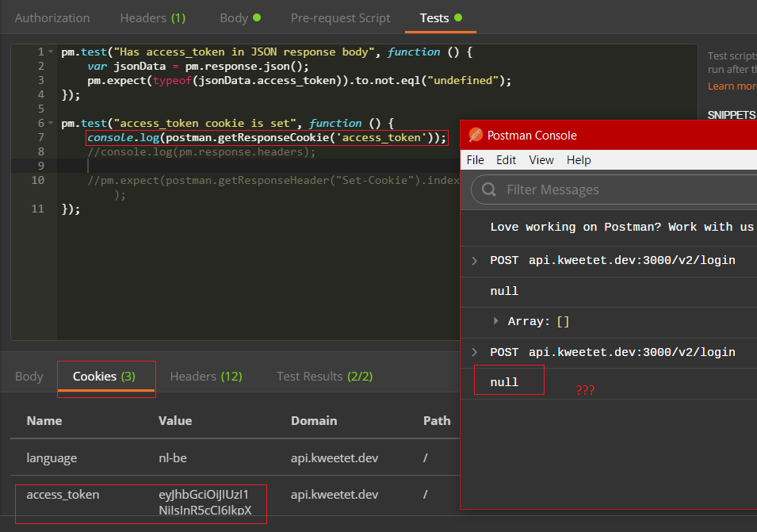The height and width of the screenshot is (532, 757).
Task: Open Help menu in Postman Console
Action: (x=579, y=160)
